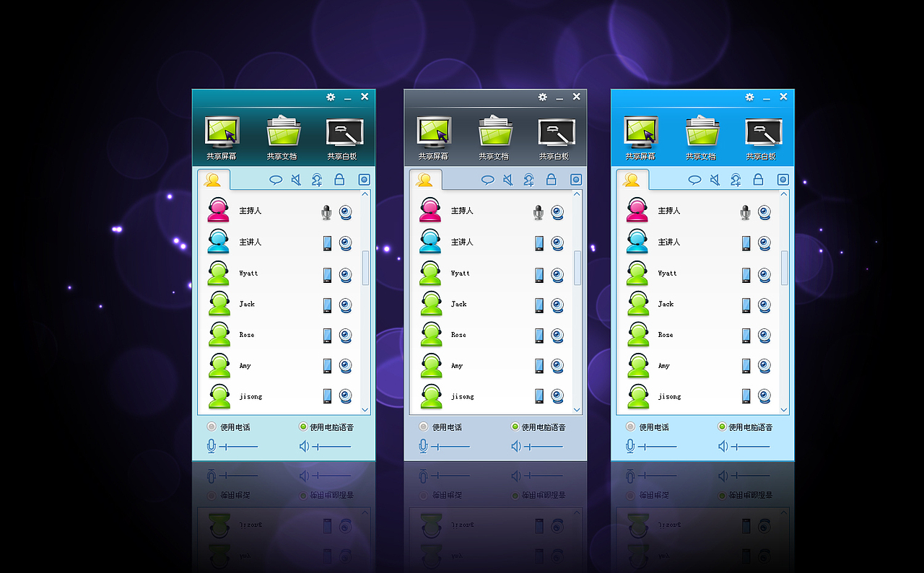924x573 pixels.
Task: Click Amy's avatar in teal window
Action: tap(219, 365)
